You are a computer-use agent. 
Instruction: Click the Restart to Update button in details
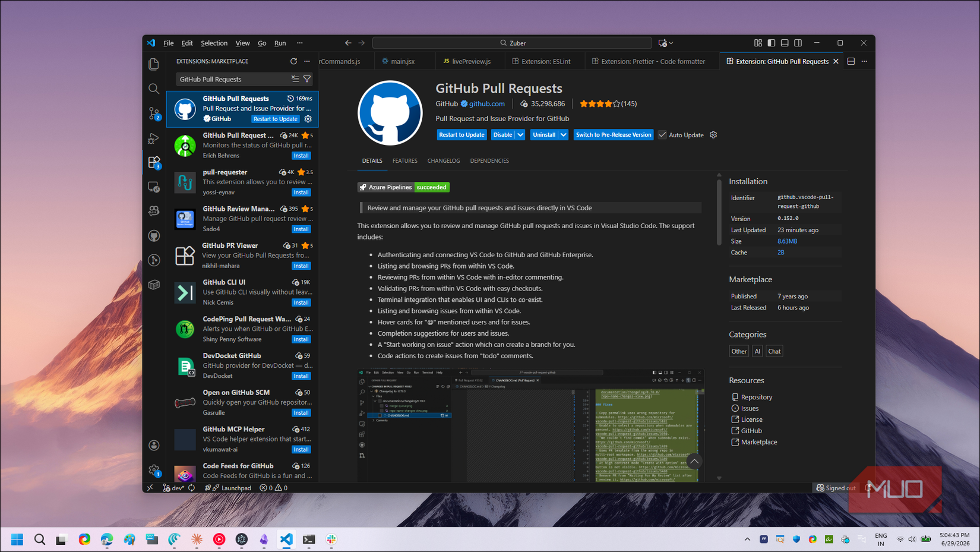pyautogui.click(x=461, y=135)
